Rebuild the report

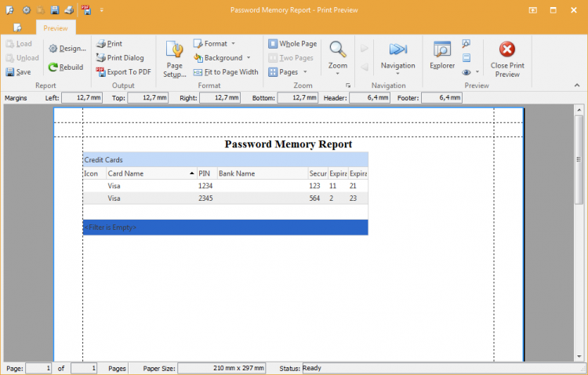66,67
